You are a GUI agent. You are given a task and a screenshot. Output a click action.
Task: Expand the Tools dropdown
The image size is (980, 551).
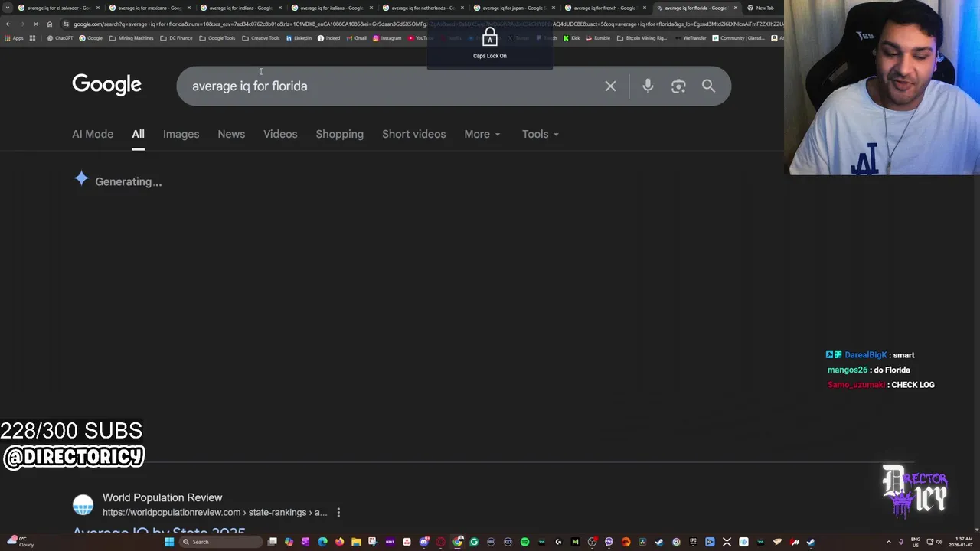tap(540, 134)
